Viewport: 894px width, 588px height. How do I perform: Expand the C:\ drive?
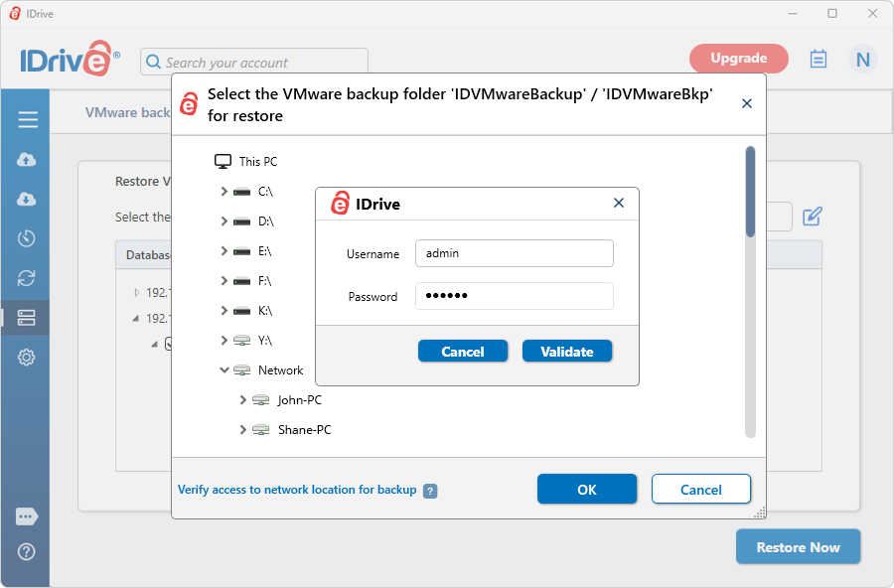pos(224,192)
